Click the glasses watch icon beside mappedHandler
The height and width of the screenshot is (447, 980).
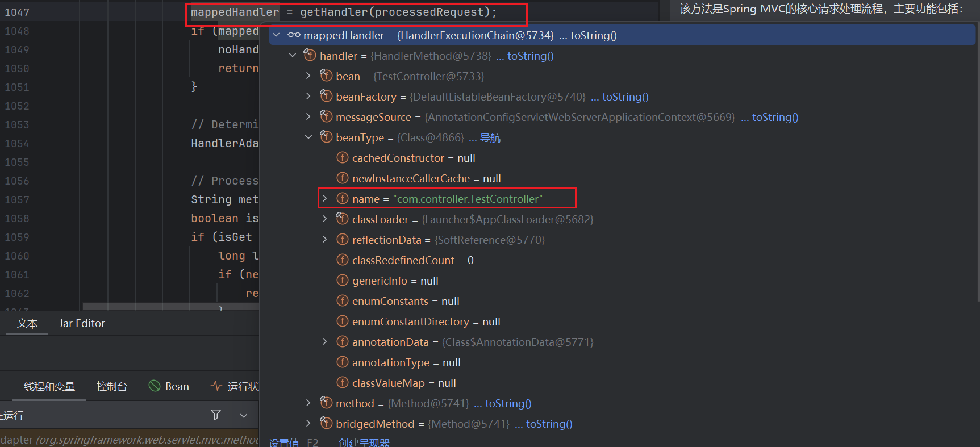(294, 35)
